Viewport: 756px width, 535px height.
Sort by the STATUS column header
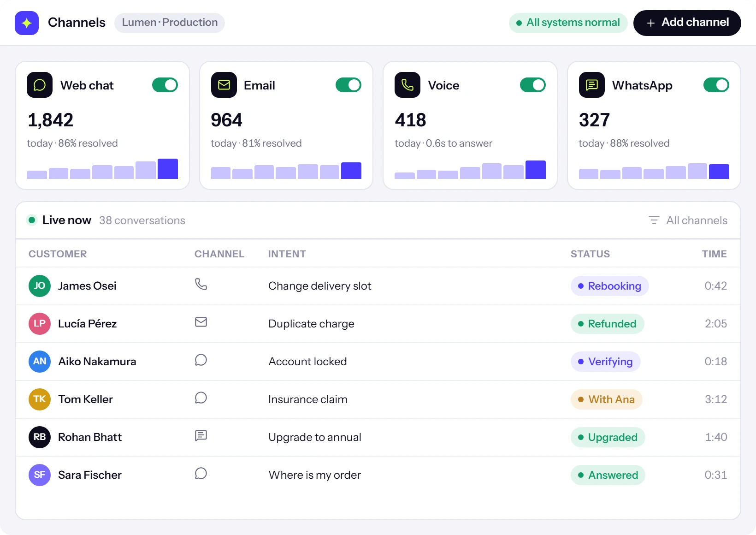point(590,254)
